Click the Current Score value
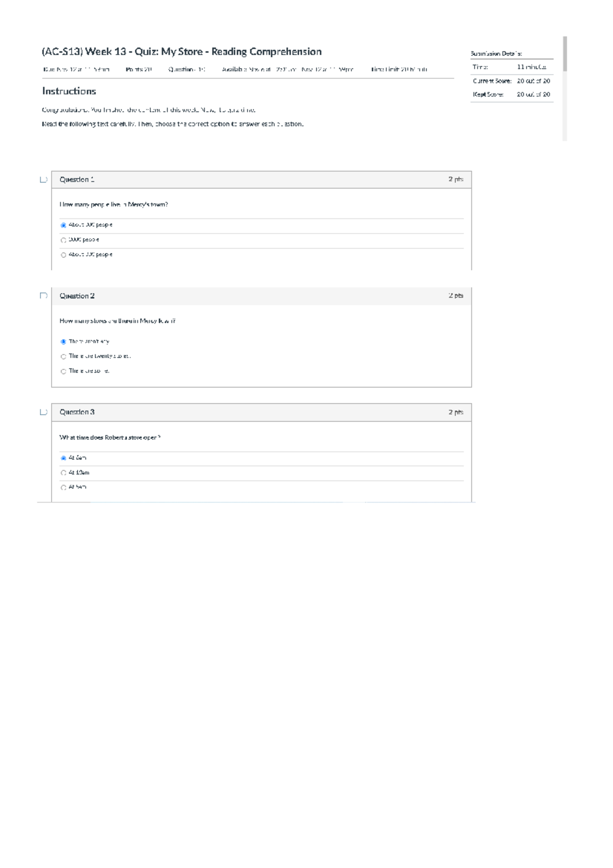Screen dimensions: 613x868 click(533, 81)
